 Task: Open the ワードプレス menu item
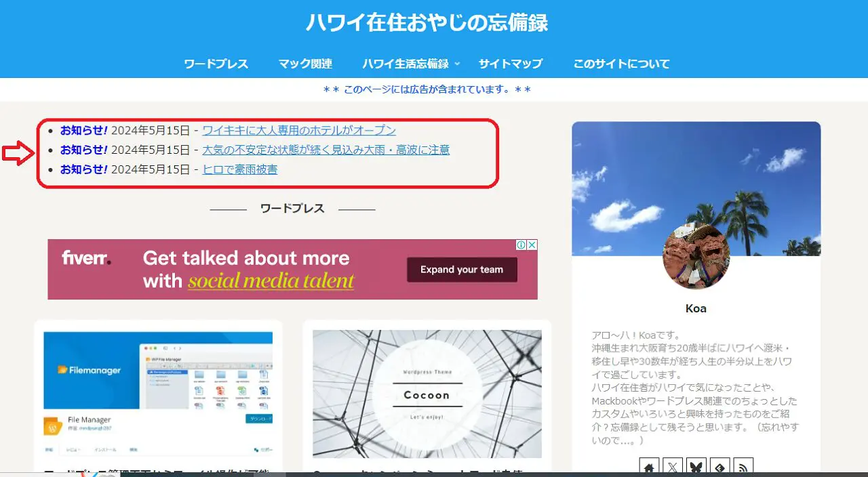216,64
